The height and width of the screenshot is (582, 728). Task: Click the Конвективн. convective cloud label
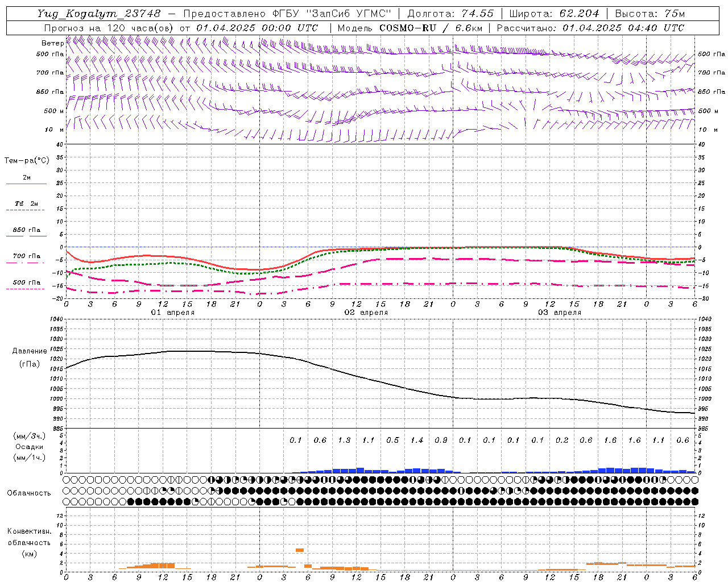[29, 531]
